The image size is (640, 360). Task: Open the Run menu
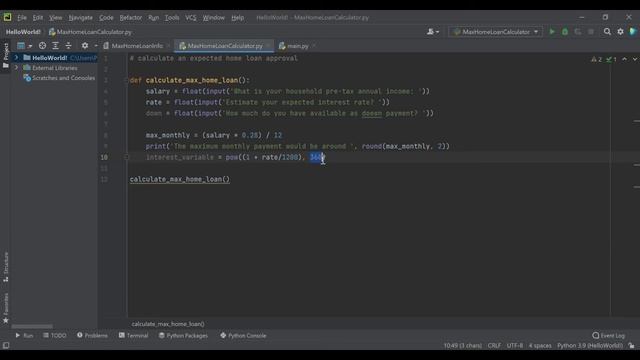[x=153, y=18]
